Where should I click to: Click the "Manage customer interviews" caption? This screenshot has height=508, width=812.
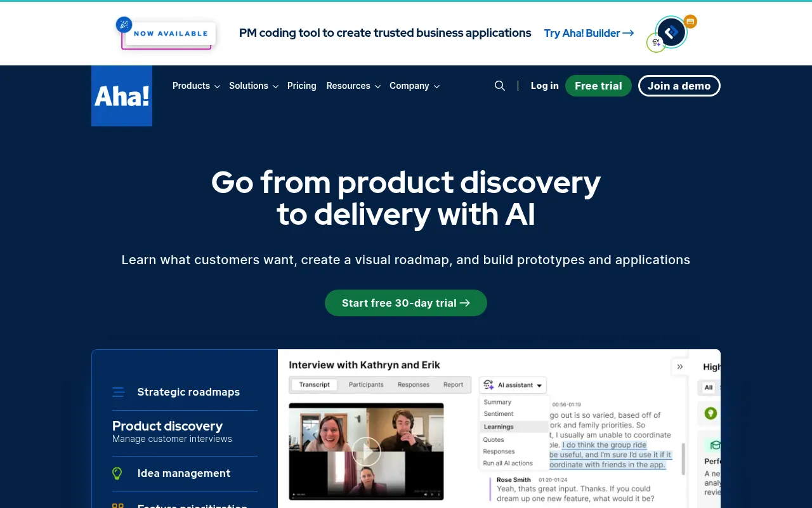tap(172, 439)
